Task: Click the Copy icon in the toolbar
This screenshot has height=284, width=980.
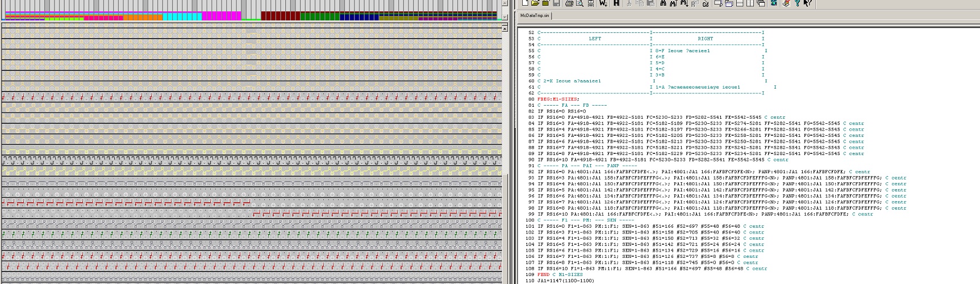Action: tap(640, 3)
